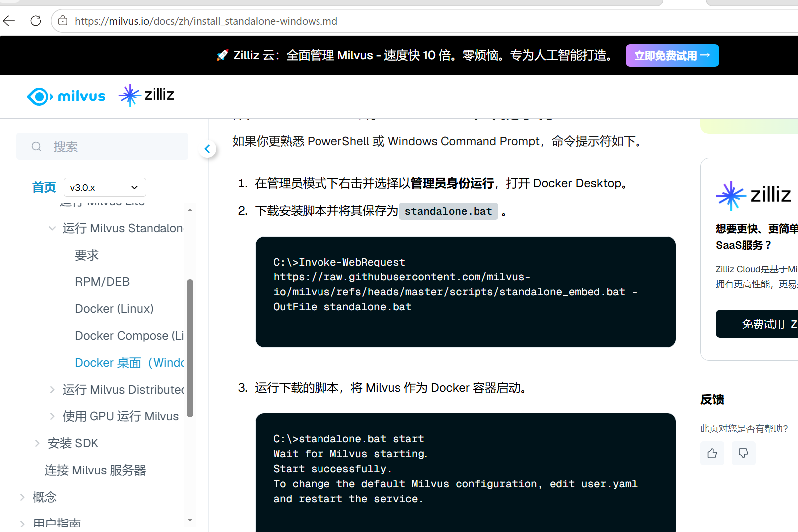Click into the 搜索 search field
Image resolution: width=798 pixels, height=532 pixels.
[x=102, y=146]
